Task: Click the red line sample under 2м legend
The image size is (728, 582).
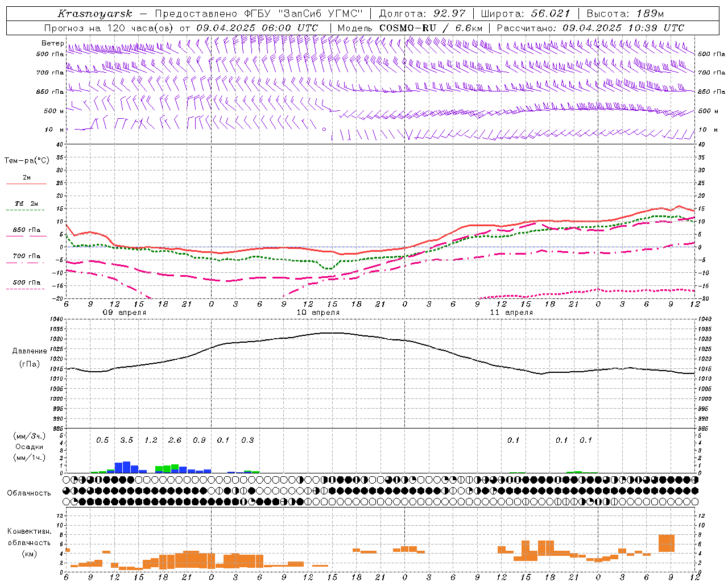Action: 26,184
